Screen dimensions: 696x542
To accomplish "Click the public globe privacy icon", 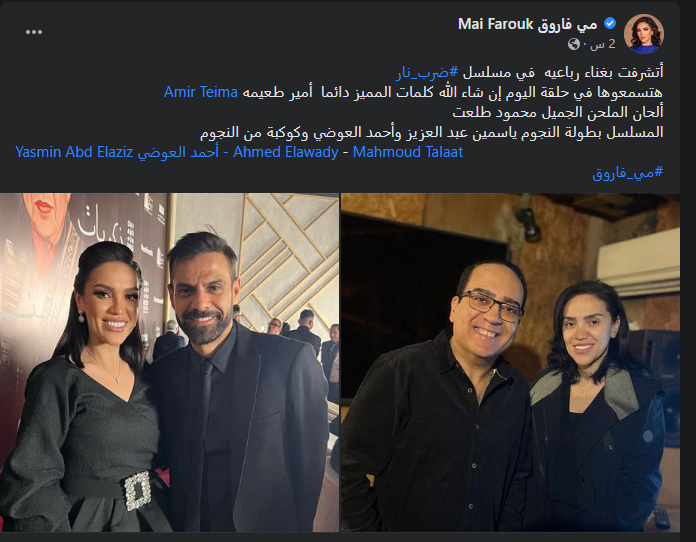I will [x=573, y=44].
